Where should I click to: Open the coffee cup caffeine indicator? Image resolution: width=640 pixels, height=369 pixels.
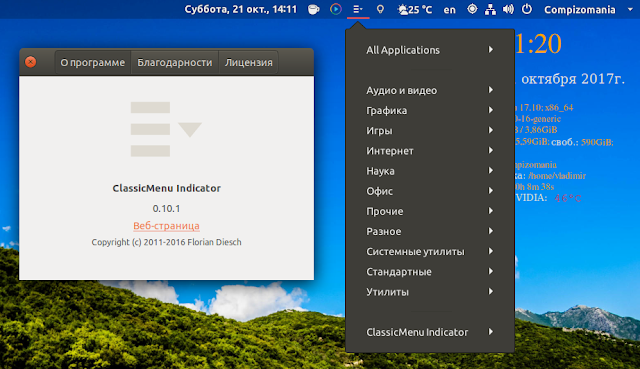pos(313,9)
